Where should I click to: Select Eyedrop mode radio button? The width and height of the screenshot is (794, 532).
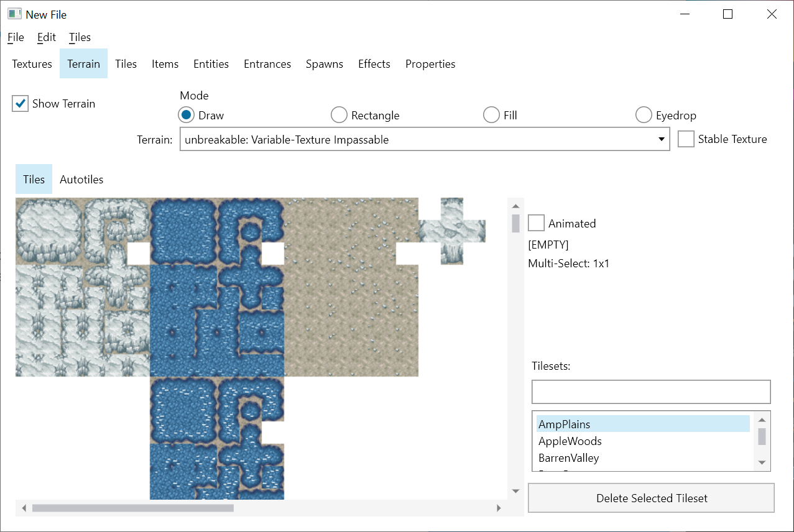644,115
